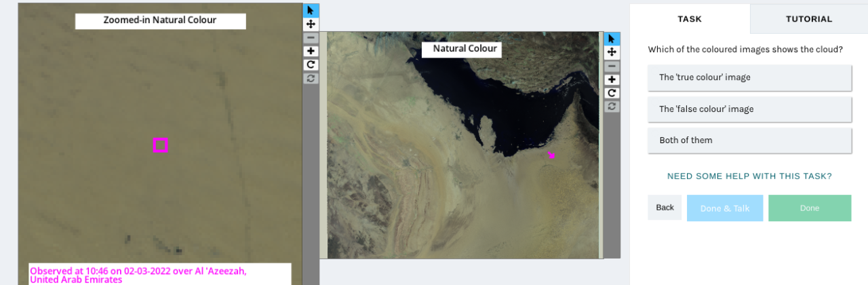Zoom out the Zoomed-in Natural Colour image
The width and height of the screenshot is (868, 285).
311,37
